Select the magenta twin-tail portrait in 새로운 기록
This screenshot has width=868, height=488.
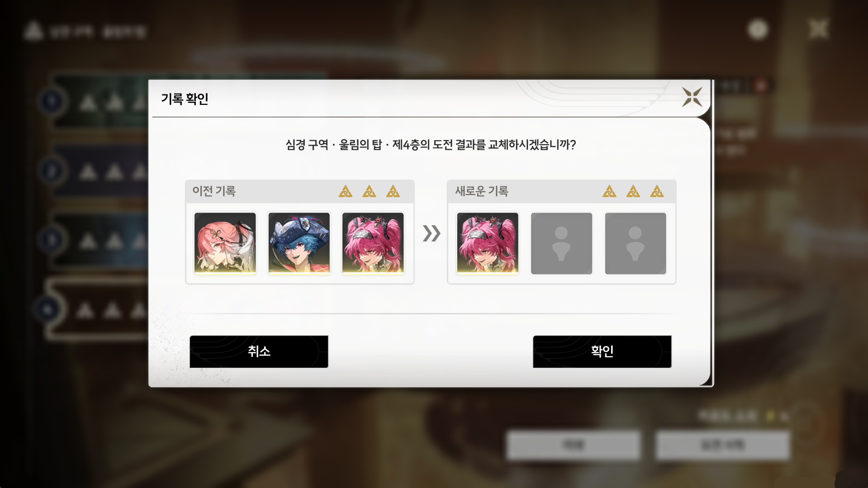pyautogui.click(x=488, y=243)
